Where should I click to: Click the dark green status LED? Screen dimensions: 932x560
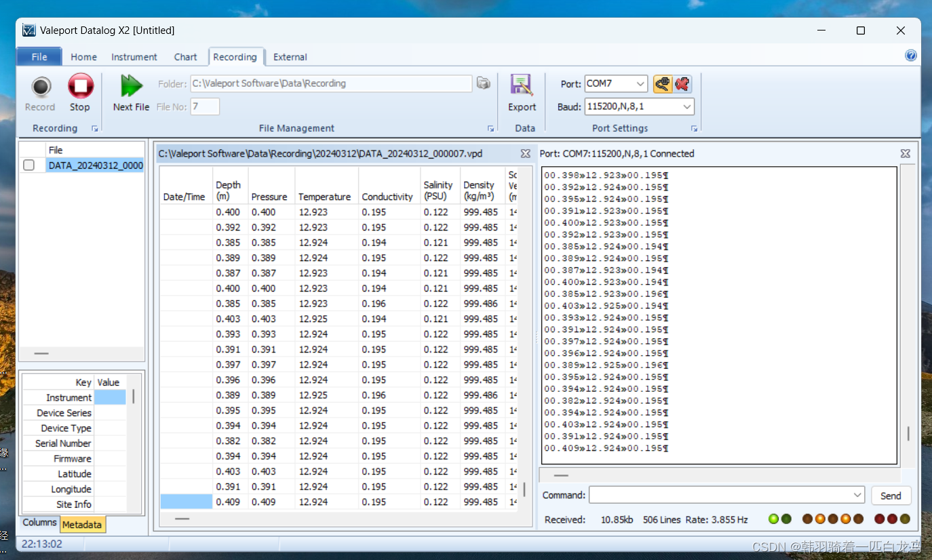coord(786,519)
